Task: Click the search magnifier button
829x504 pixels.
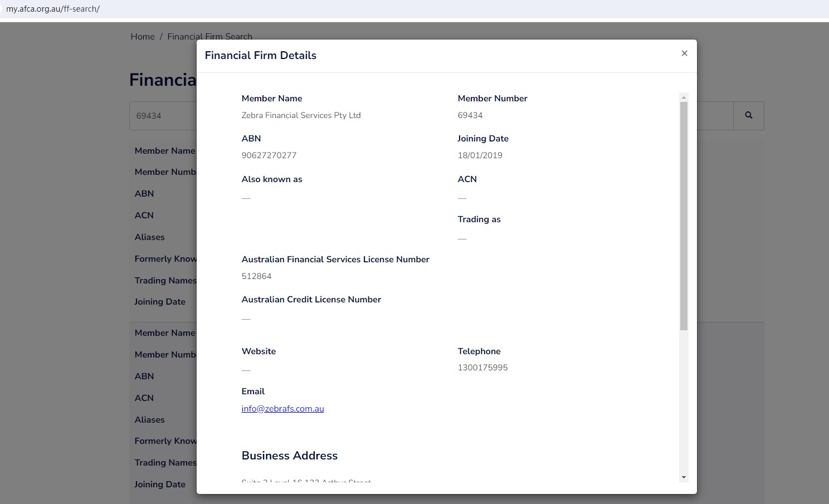Action: (748, 116)
